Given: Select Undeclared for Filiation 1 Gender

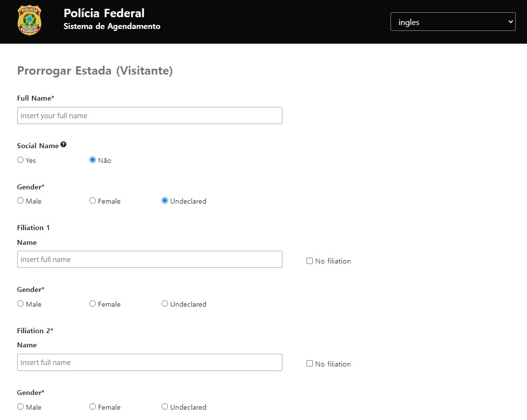Looking at the screenshot, I should (165, 304).
